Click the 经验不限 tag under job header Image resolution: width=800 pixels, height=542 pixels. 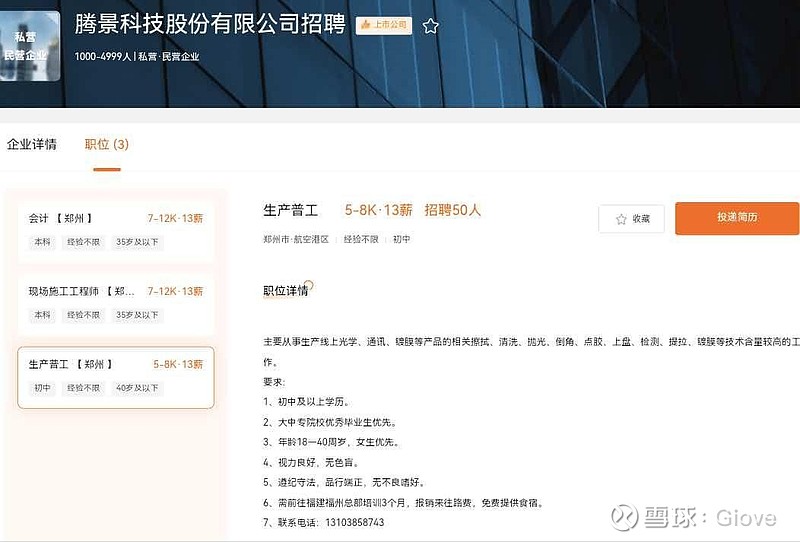pos(361,239)
